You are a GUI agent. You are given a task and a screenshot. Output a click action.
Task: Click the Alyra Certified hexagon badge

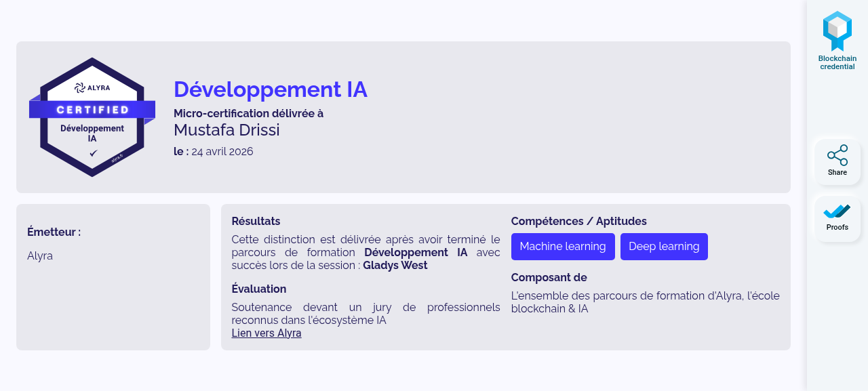click(x=92, y=117)
